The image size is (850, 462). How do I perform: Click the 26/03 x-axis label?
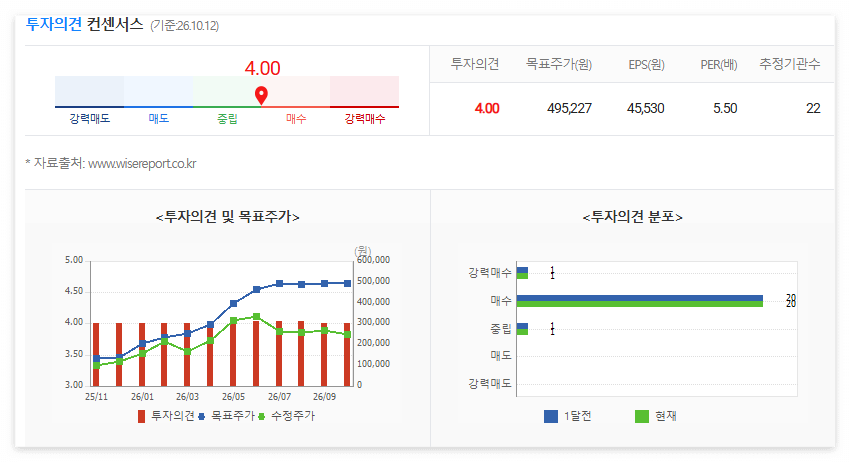click(188, 397)
